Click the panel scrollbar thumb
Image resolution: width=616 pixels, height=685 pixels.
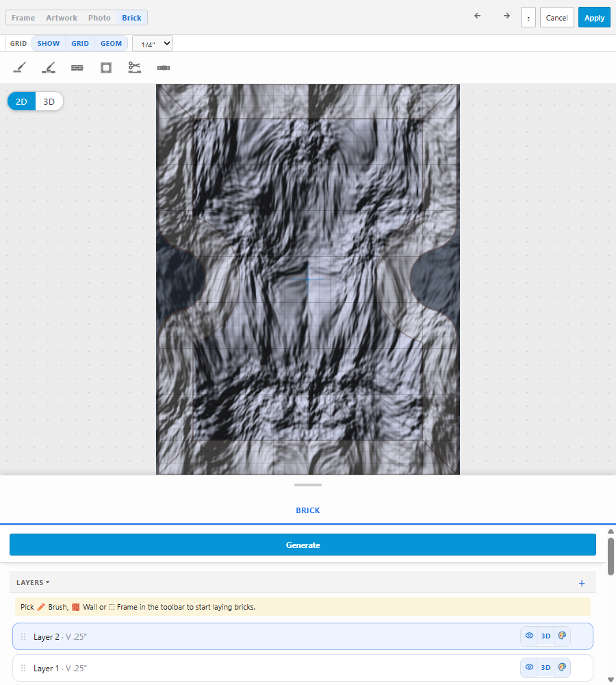tap(611, 556)
